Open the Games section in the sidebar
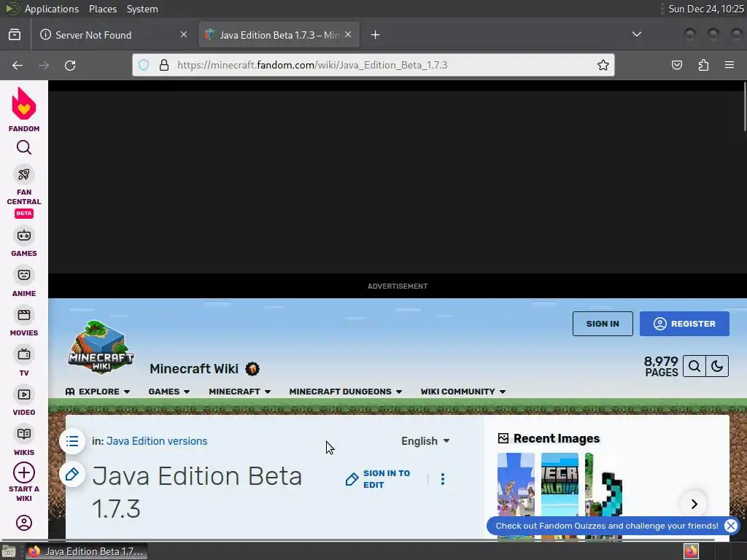747x560 pixels. (x=24, y=242)
